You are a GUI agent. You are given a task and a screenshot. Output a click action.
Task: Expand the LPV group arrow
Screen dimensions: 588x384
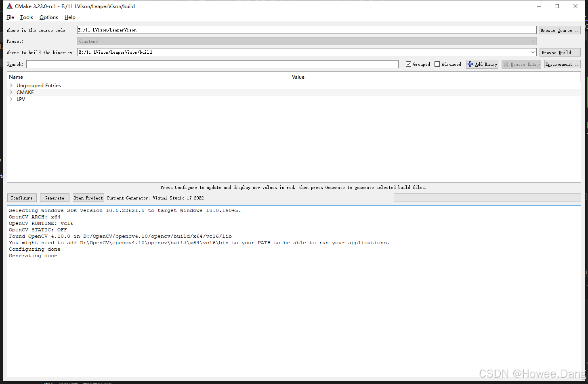click(11, 99)
